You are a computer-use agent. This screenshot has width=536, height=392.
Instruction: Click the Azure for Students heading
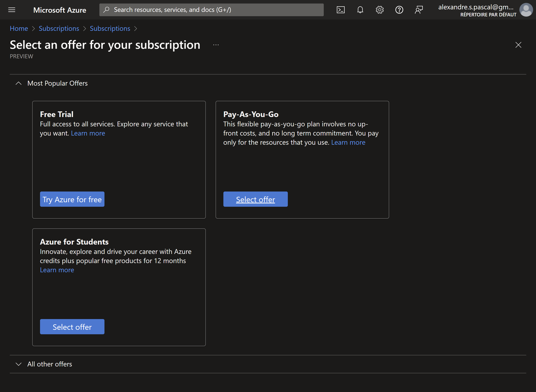[x=74, y=242]
